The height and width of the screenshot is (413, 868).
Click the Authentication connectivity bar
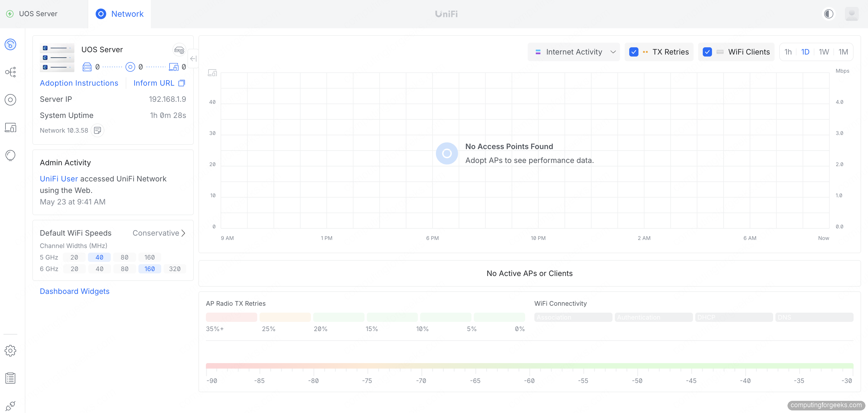coord(653,317)
